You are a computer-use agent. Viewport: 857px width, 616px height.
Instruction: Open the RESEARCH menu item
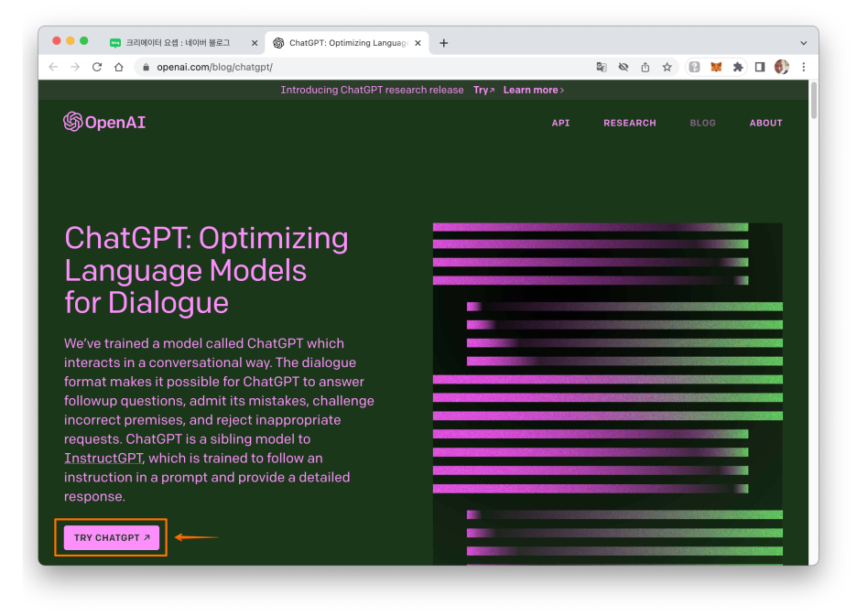[630, 123]
